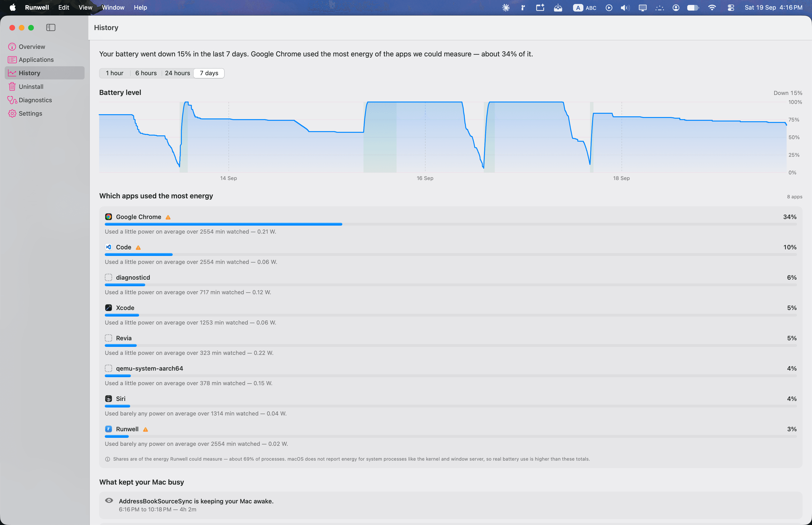Open the Wi-Fi menu bar icon
This screenshot has width=812, height=525.
click(x=712, y=8)
